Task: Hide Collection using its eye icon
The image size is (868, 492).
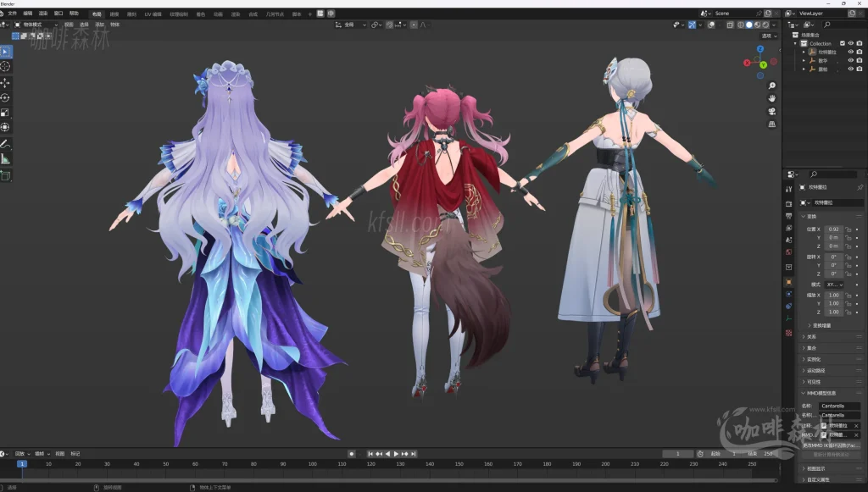Action: [851, 43]
